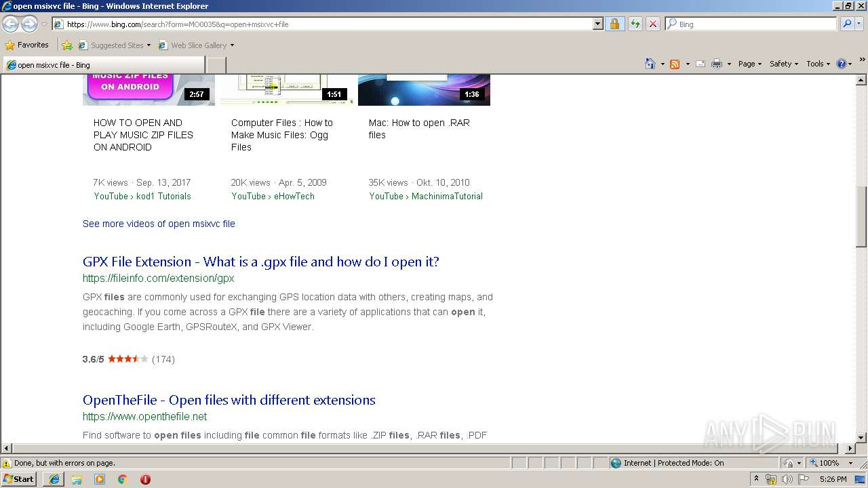This screenshot has height=488, width=868.
Task: Click the warning icon in status bar
Action: point(7,463)
